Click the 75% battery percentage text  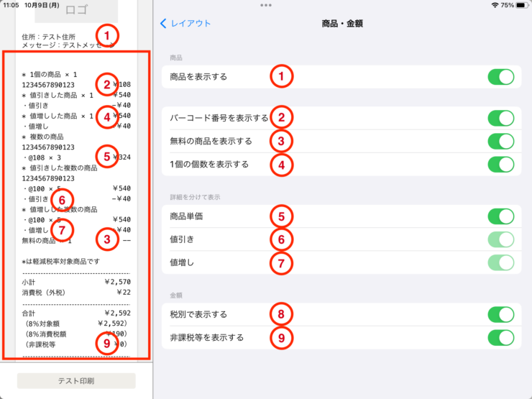[508, 5]
